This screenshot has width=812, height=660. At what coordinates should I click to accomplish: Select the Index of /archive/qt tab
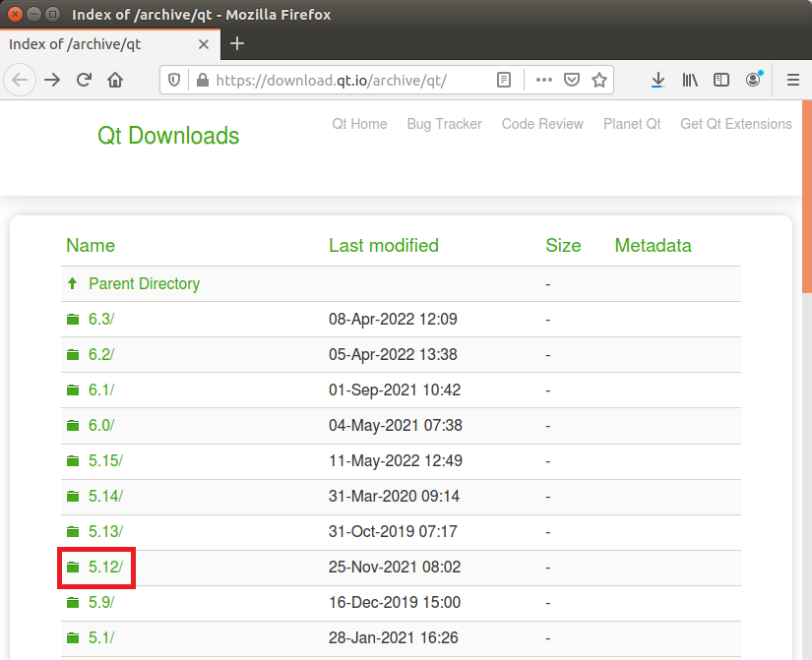pos(110,44)
